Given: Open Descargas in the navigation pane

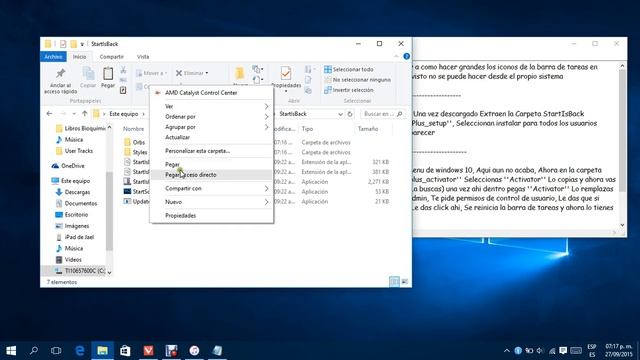Looking at the screenshot, I should pyautogui.click(x=73, y=192).
